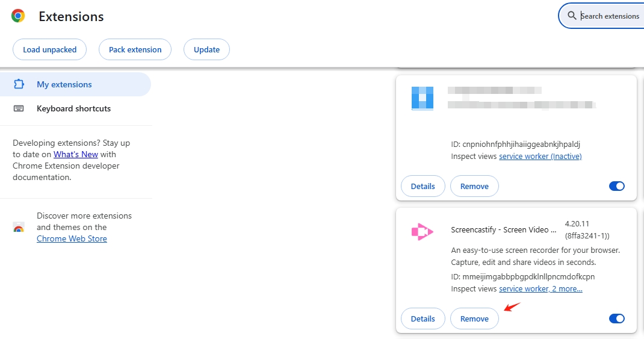Open the What's New link
Image resolution: width=644 pixels, height=339 pixels.
pyautogui.click(x=76, y=154)
